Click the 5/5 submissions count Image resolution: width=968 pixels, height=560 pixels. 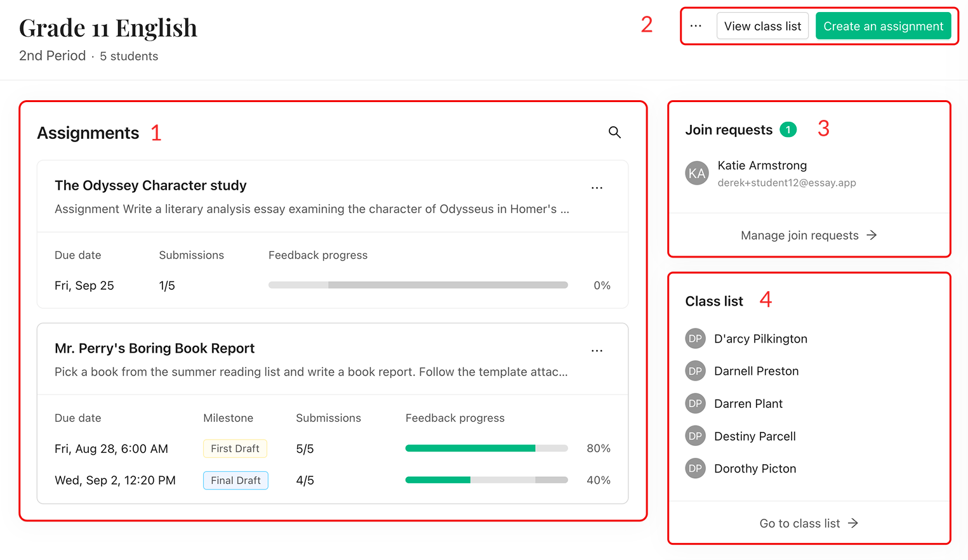pyautogui.click(x=305, y=448)
